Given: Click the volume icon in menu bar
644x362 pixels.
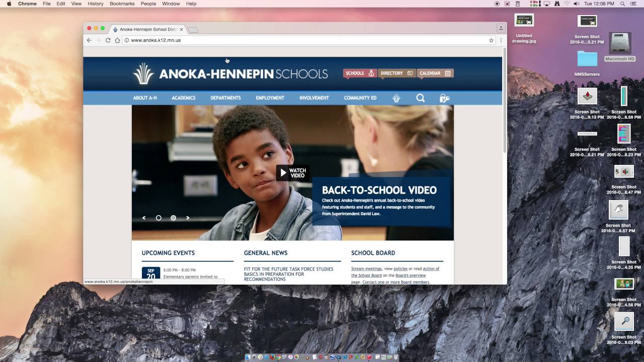Looking at the screenshot, I should pos(576,4).
